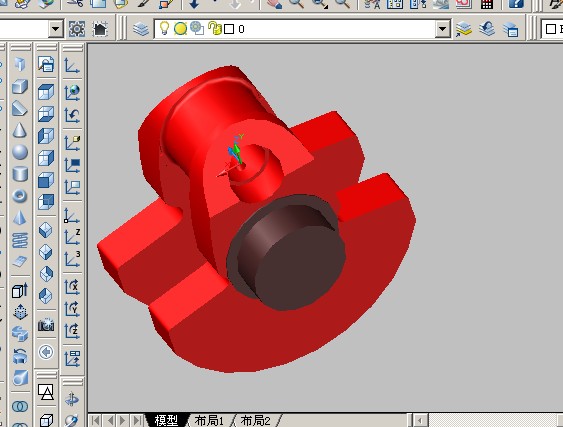Switch to SE Isometric view
Screen dimensions: 563x427
click(x=46, y=252)
